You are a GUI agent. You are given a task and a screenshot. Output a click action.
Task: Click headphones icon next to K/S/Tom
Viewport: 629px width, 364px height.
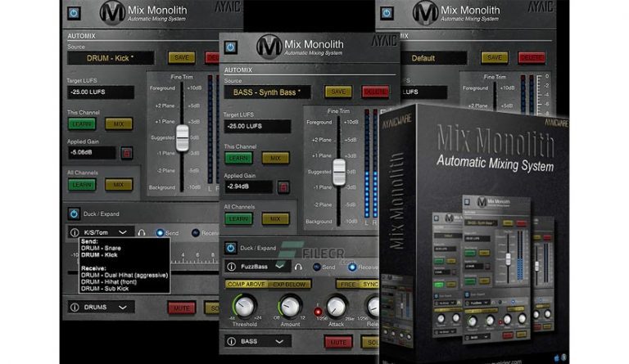pyautogui.click(x=141, y=233)
